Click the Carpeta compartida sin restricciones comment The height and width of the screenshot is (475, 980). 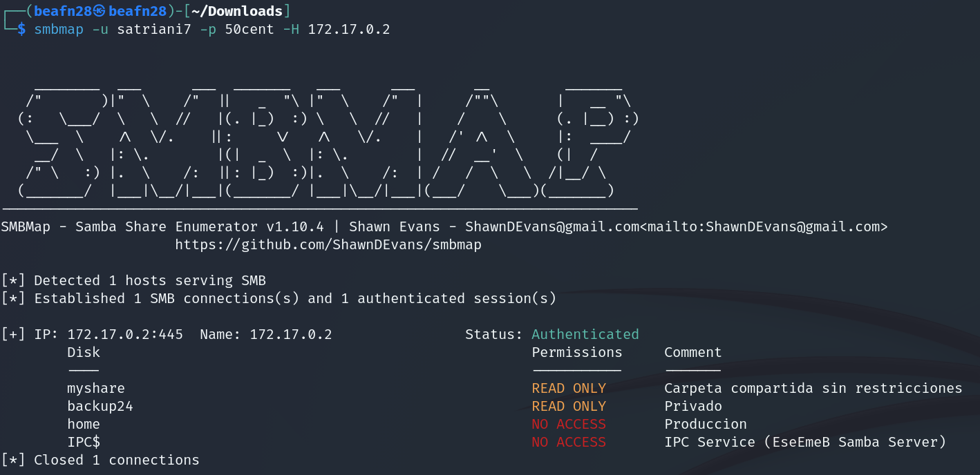pos(813,388)
